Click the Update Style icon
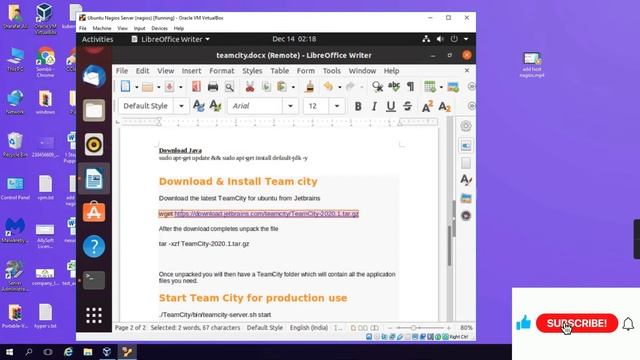 (199, 106)
